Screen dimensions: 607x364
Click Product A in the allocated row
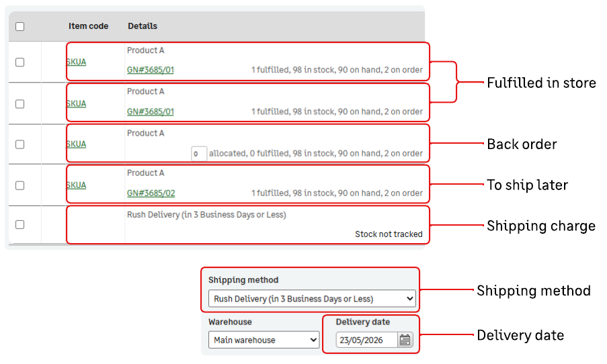click(146, 133)
